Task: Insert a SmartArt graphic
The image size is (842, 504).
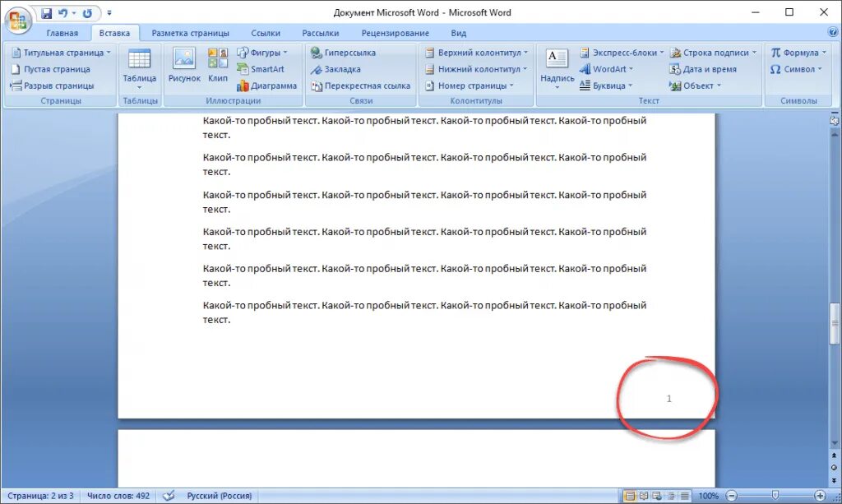Action: (261, 69)
